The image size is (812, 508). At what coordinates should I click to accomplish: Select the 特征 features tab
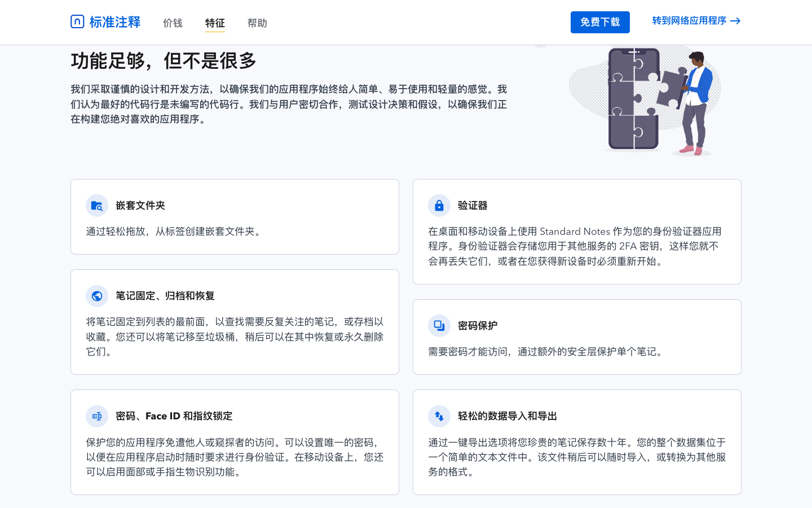[215, 23]
